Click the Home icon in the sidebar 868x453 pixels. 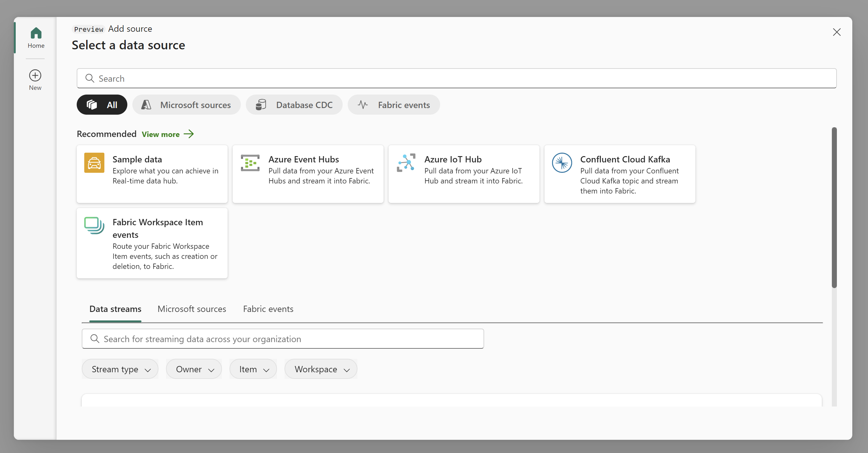pyautogui.click(x=36, y=33)
